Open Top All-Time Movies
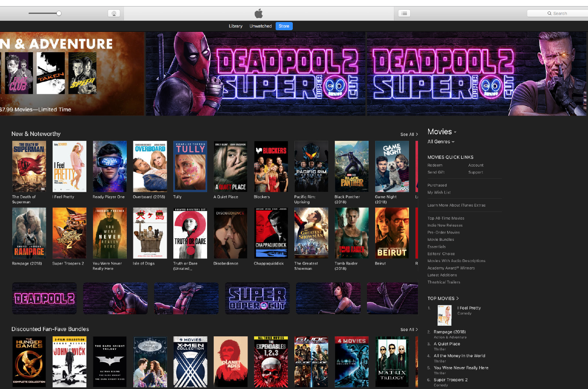The height and width of the screenshot is (389, 588). [446, 218]
